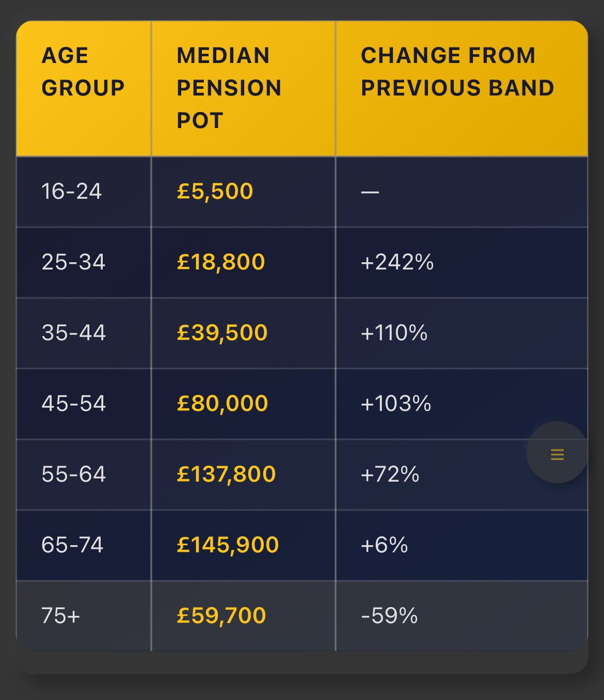Click the £39,500 pension pot value
The width and height of the screenshot is (604, 700).
[222, 333]
